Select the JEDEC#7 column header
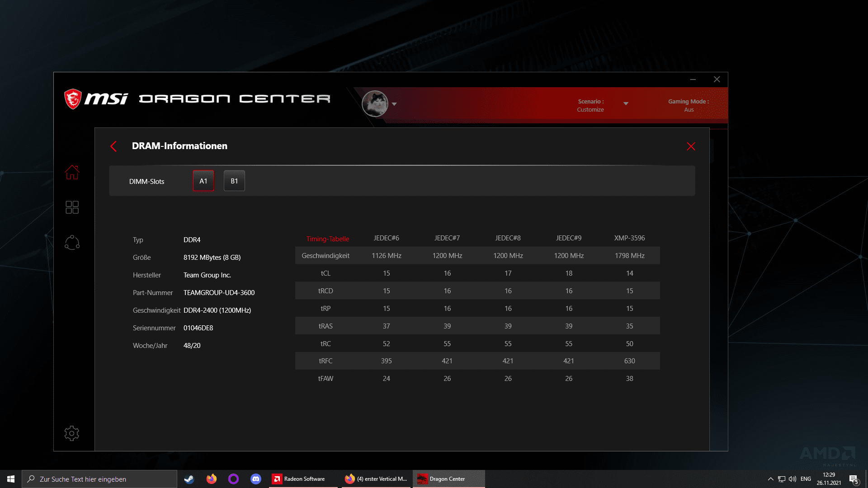 (x=447, y=238)
